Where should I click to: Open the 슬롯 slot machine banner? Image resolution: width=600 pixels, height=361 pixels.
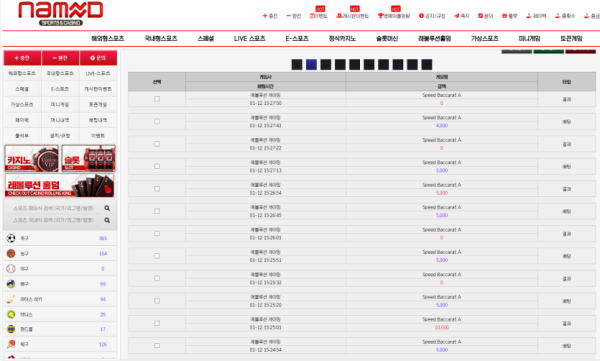pyautogui.click(x=88, y=158)
